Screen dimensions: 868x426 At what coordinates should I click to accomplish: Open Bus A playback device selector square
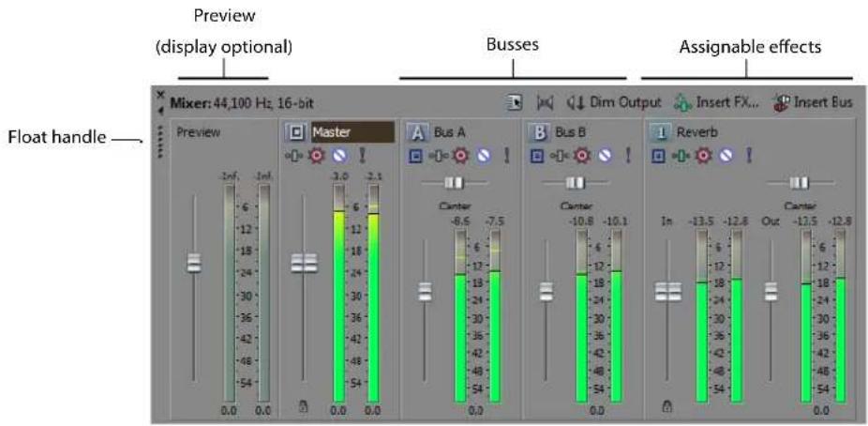pos(416,156)
